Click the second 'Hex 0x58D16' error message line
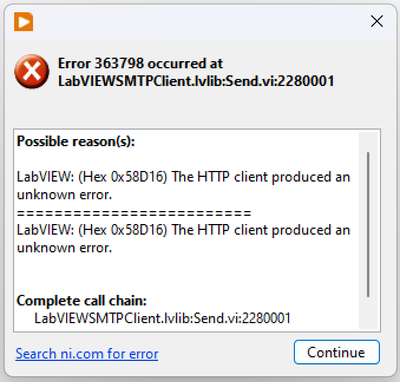The image size is (400, 382). tap(184, 230)
